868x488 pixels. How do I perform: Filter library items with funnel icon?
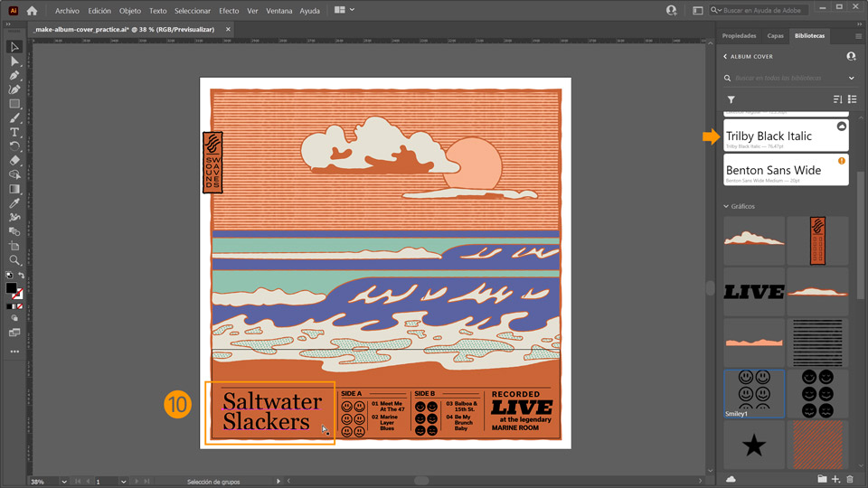pos(731,99)
